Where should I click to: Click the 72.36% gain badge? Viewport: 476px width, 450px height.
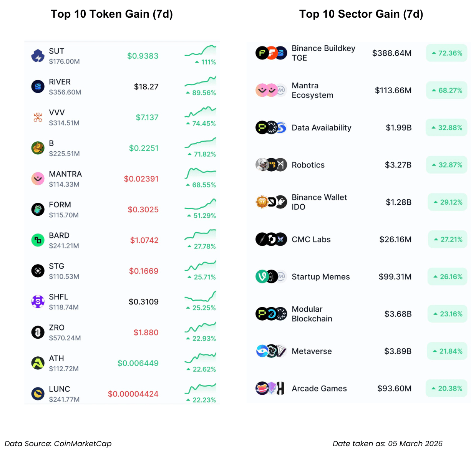point(446,53)
